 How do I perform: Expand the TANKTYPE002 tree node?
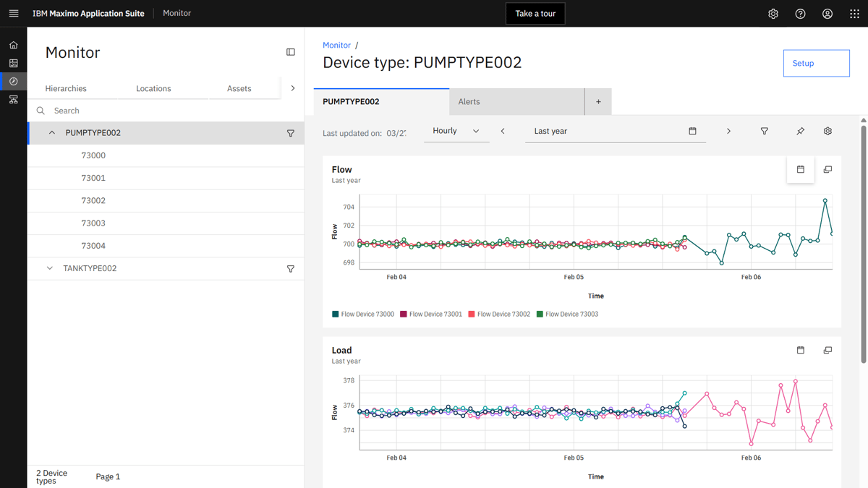(x=50, y=268)
